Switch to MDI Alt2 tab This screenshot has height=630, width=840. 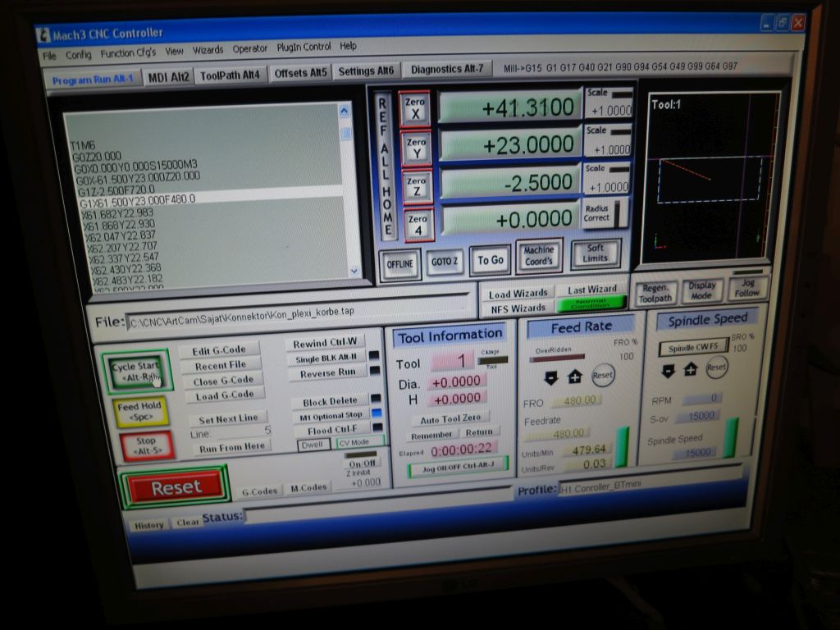[x=169, y=77]
